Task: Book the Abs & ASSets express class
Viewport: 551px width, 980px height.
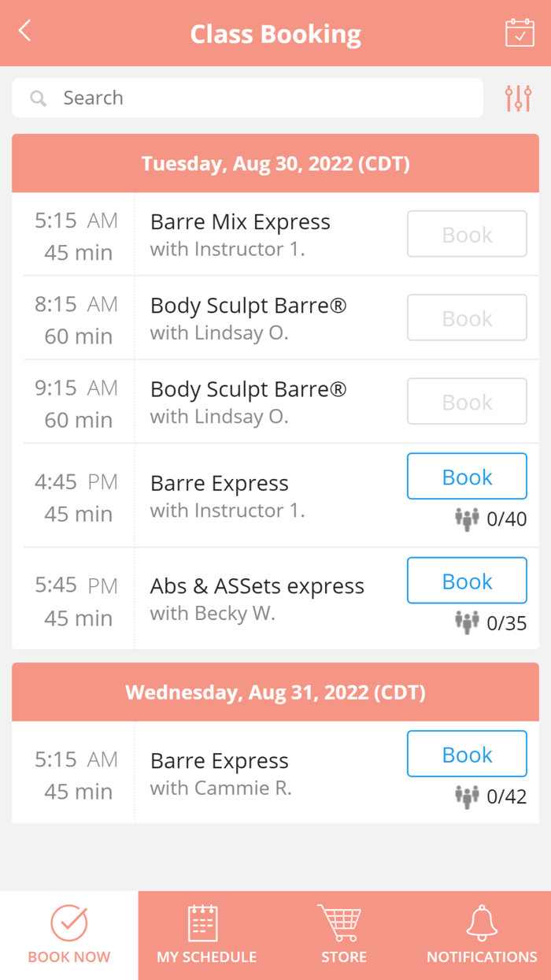Action: (467, 581)
